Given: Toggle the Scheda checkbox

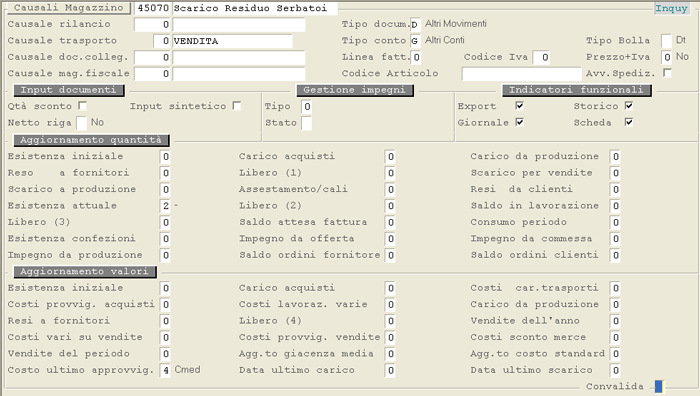Looking at the screenshot, I should (x=629, y=122).
